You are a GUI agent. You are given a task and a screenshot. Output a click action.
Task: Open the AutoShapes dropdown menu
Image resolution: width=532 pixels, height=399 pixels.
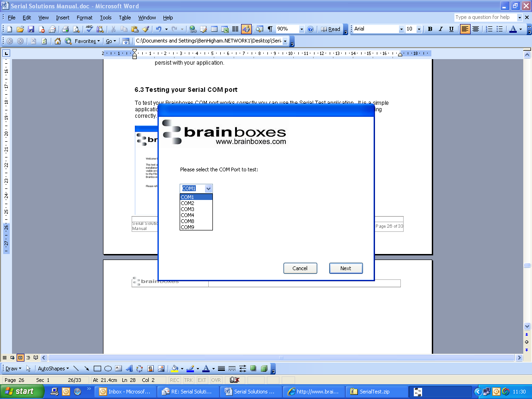coord(53,369)
